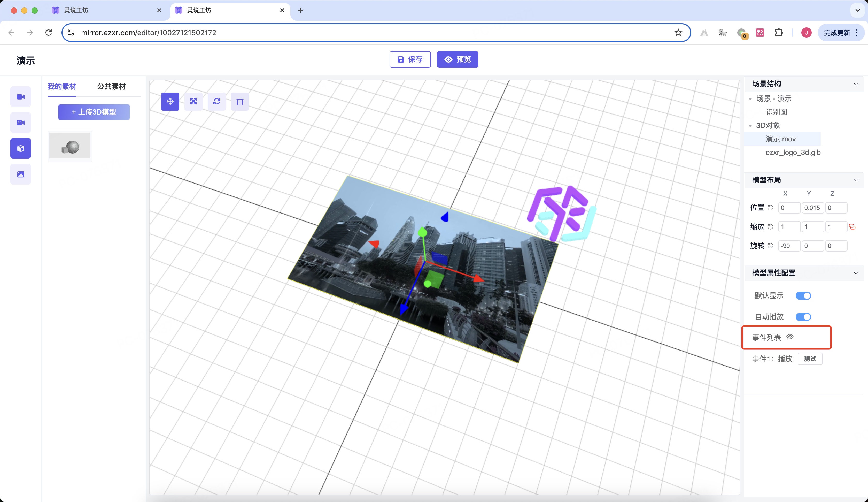Collapse the 模型属性配置 panel chevron
This screenshot has height=502, width=868.
(x=856, y=273)
